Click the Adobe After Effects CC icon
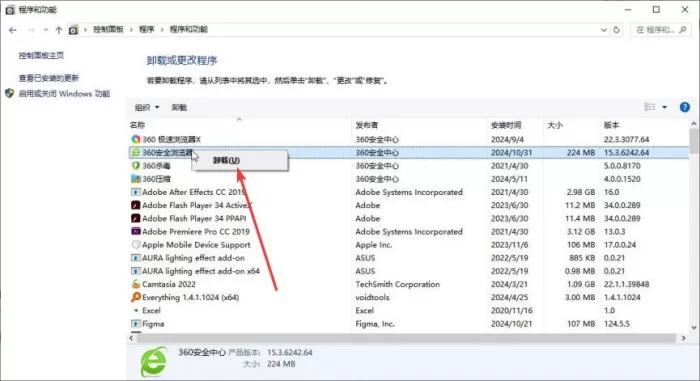The width and height of the screenshot is (700, 381). 136,192
